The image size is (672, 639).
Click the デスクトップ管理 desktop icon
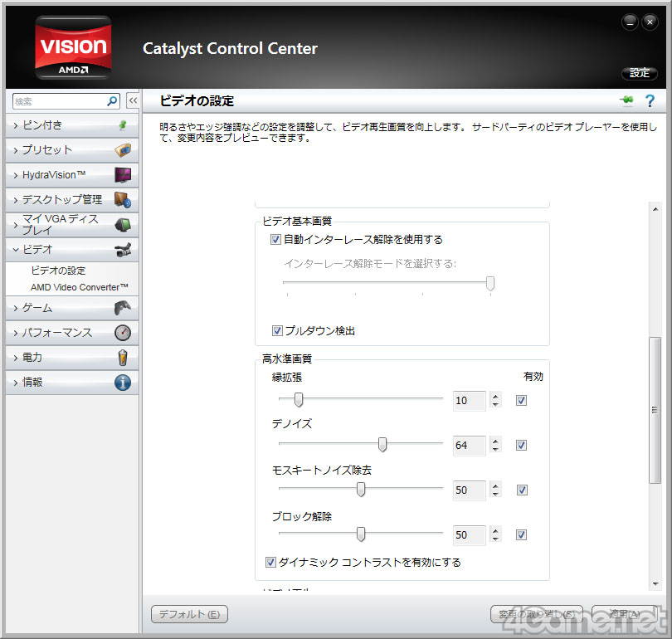[123, 200]
